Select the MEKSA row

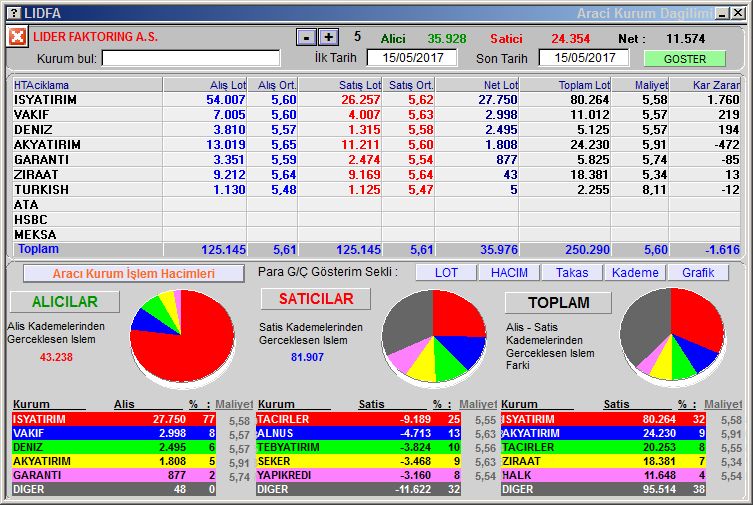pos(376,234)
